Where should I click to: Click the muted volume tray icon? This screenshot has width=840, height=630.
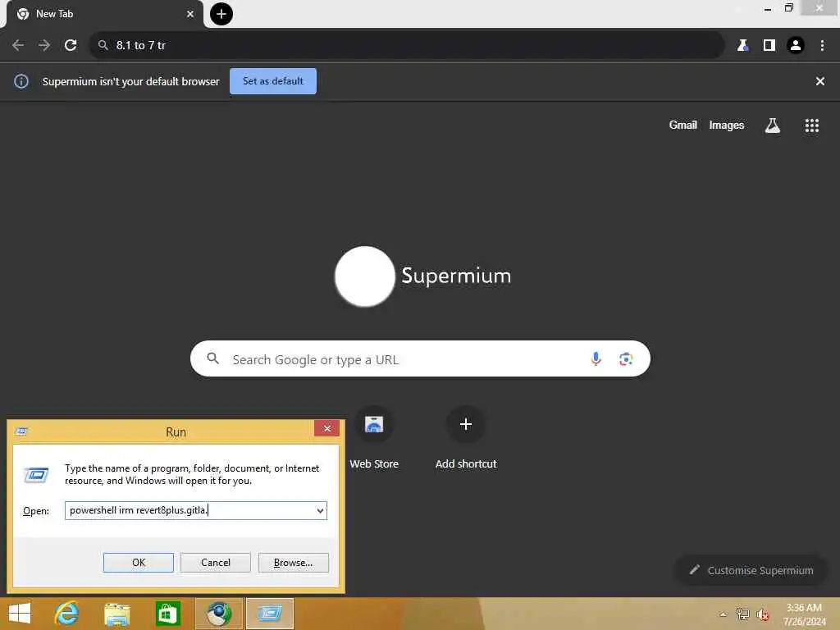(763, 614)
